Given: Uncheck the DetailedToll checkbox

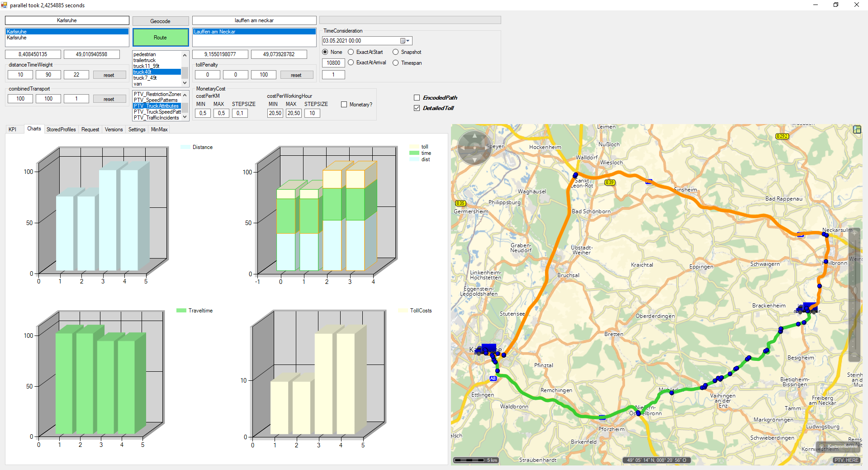Looking at the screenshot, I should pyautogui.click(x=417, y=108).
